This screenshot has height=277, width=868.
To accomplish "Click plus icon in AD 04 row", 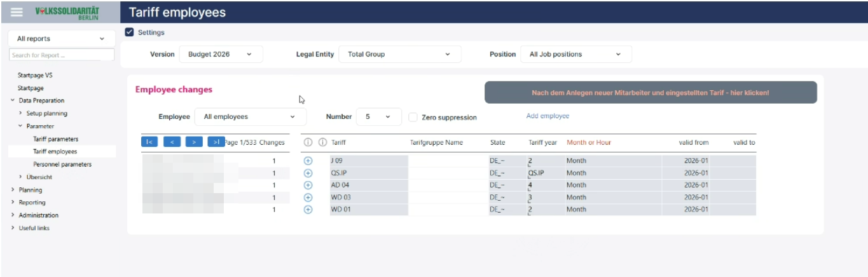I will click(x=308, y=185).
